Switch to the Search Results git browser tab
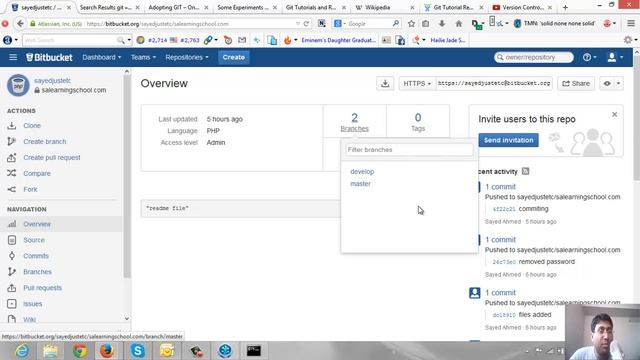The height and width of the screenshot is (360, 640). click(108, 7)
